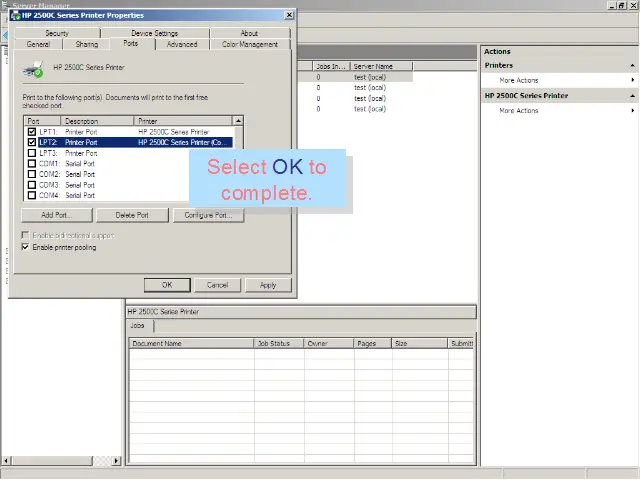
Task: Sort port list by Description column
Action: (97, 121)
